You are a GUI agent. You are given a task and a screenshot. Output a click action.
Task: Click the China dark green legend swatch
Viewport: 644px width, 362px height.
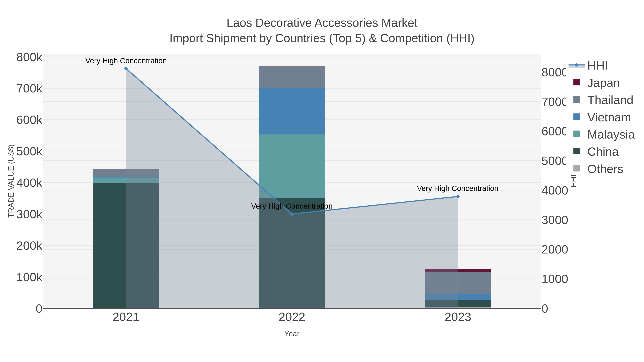577,151
